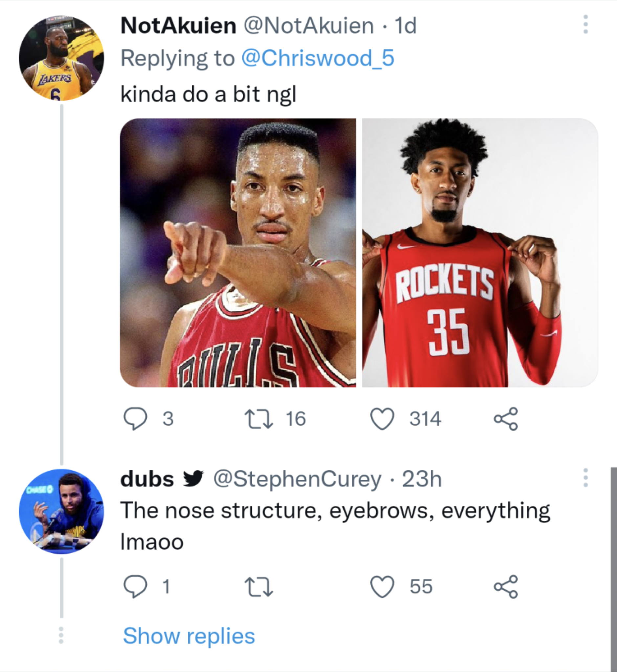Expand thread with Show replies
Image resolution: width=617 pixels, height=672 pixels.
tap(189, 636)
